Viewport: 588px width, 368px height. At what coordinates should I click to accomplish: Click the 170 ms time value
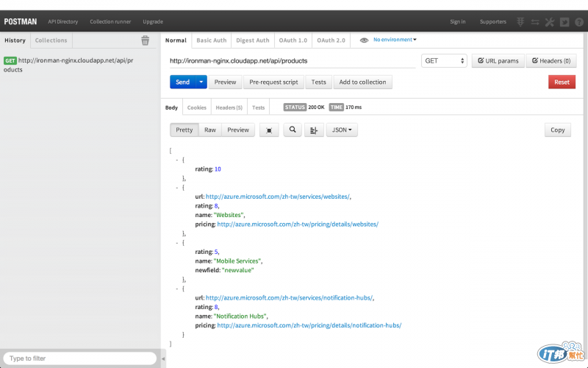[354, 107]
